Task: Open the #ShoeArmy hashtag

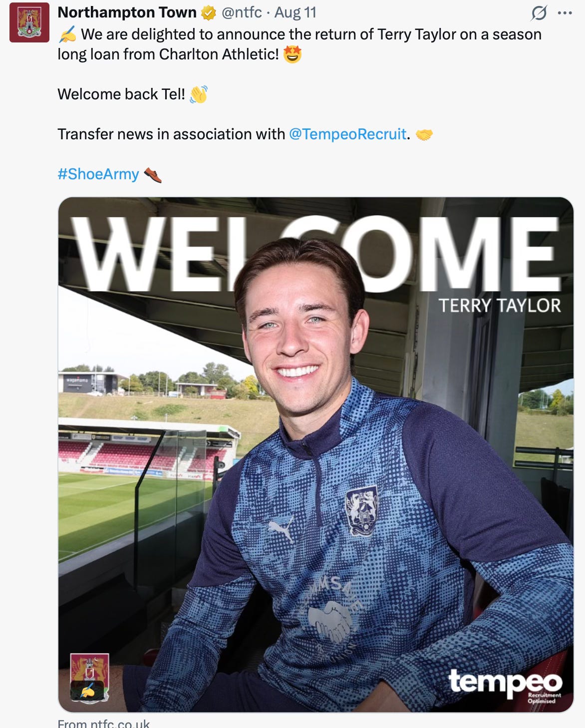Action: [x=98, y=174]
